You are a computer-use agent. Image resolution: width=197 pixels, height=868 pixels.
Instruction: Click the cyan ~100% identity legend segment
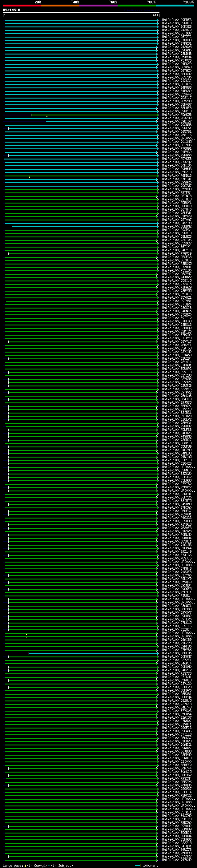point(175,6)
